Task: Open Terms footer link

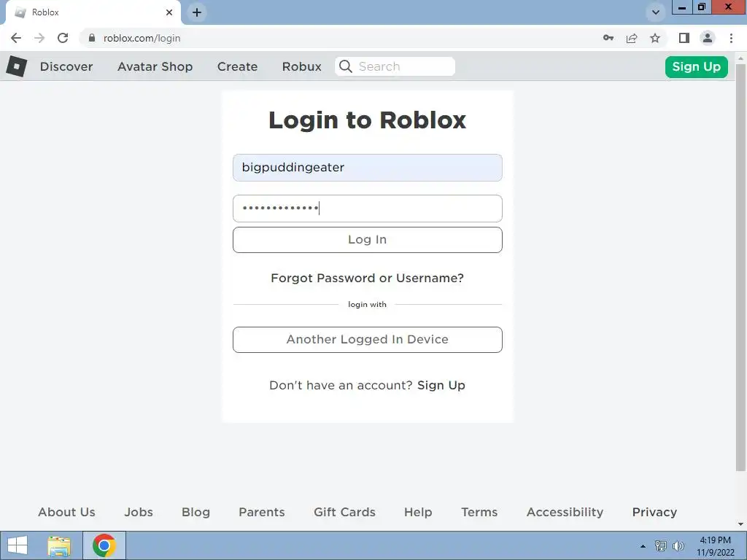Action: pos(479,512)
